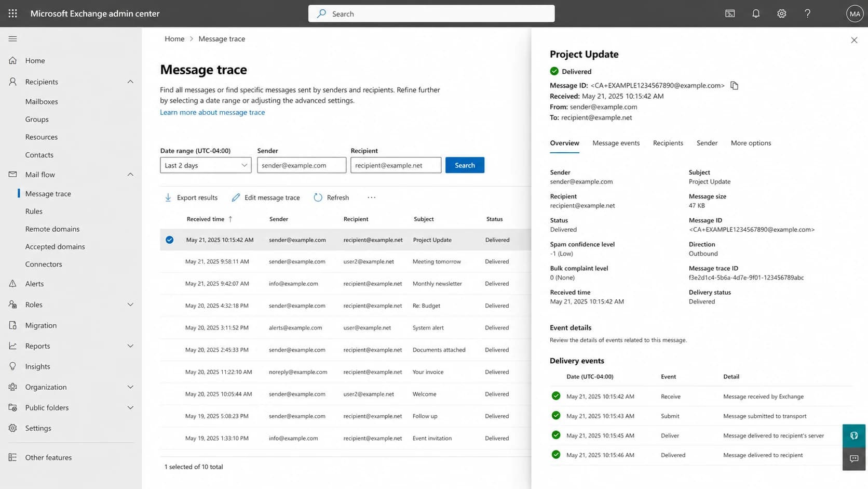Click the Edit message trace pencil icon
Screen dimensions: 868x489
[236, 197]
